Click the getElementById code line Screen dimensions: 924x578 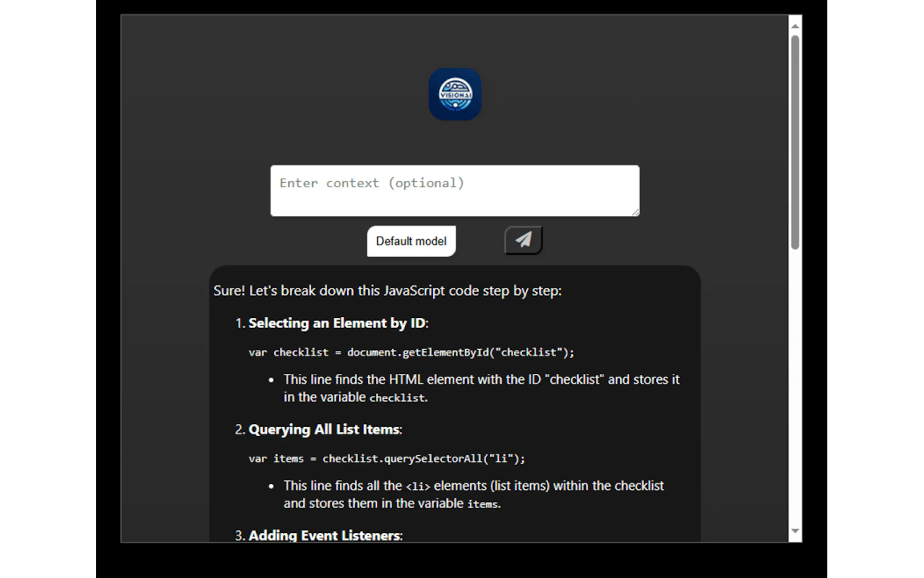coord(411,352)
